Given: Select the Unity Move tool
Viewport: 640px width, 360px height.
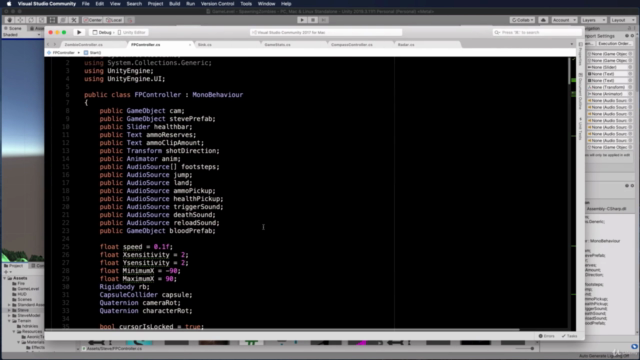Looking at the screenshot, I should pyautogui.click(x=20, y=20).
